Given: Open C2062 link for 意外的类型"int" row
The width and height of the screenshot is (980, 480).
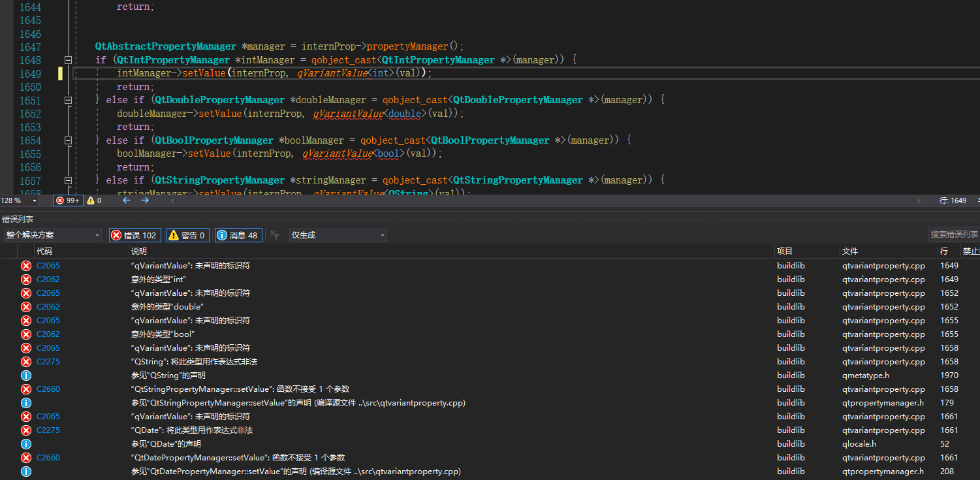Looking at the screenshot, I should (x=48, y=280).
